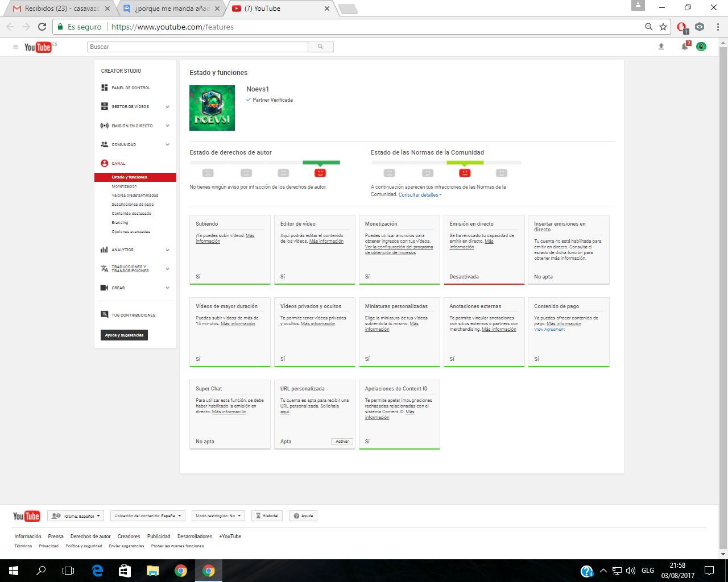The image size is (728, 582).
Task: Click the browser address bar URL
Action: 172,27
